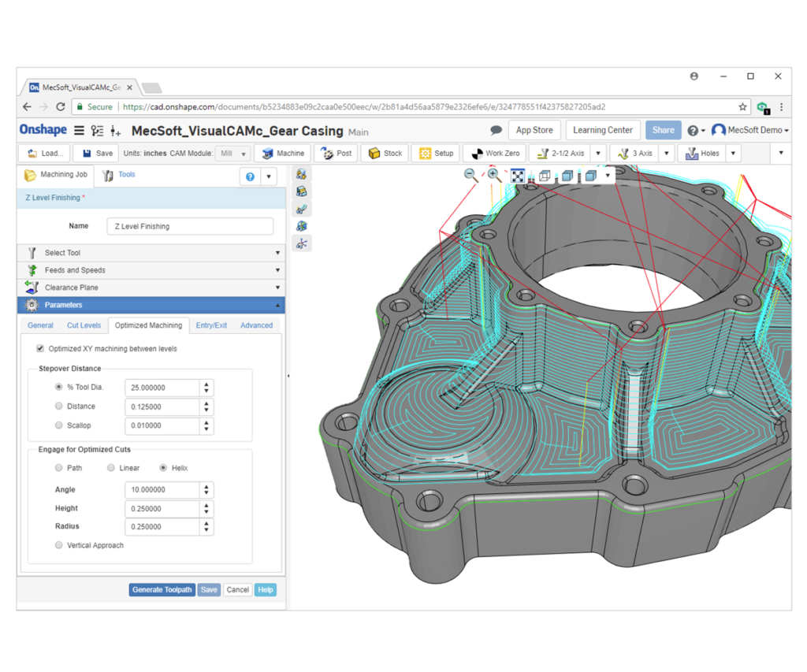This screenshot has height=672, width=807.
Task: Click the third icon in vertical viewport toolbar
Action: pyautogui.click(x=302, y=209)
